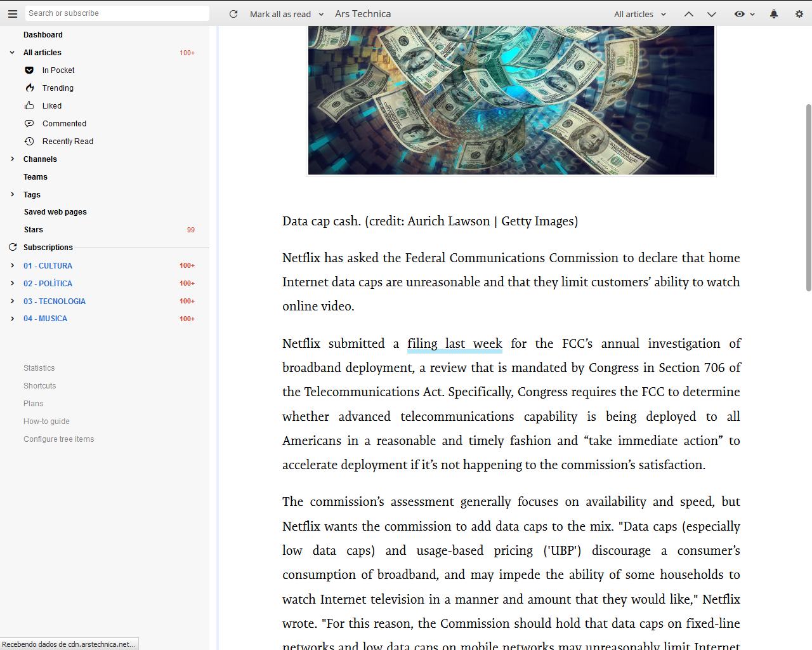The width and height of the screenshot is (812, 650).
Task: Select the In Pocket entry
Action: (x=58, y=70)
